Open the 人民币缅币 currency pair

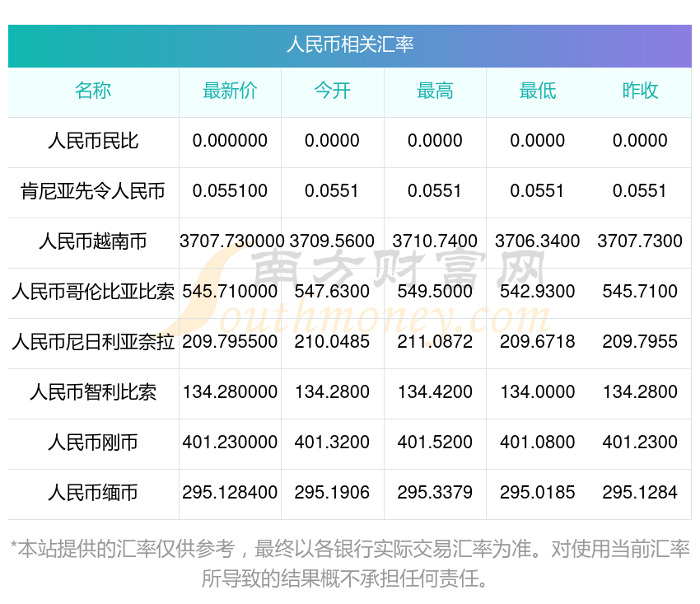[x=93, y=493]
